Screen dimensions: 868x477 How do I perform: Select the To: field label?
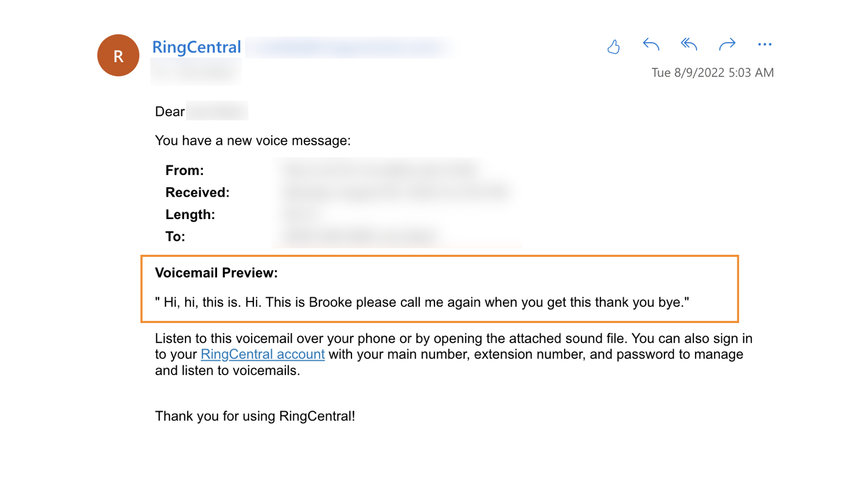(175, 236)
